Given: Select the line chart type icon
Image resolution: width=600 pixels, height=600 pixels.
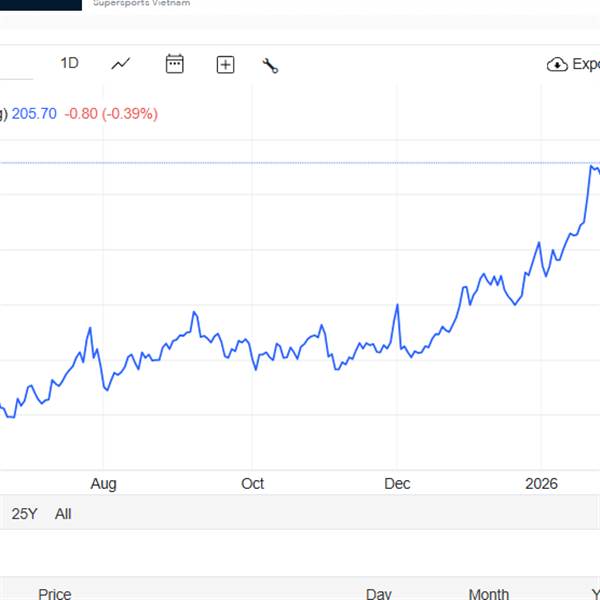Looking at the screenshot, I should 121,64.
